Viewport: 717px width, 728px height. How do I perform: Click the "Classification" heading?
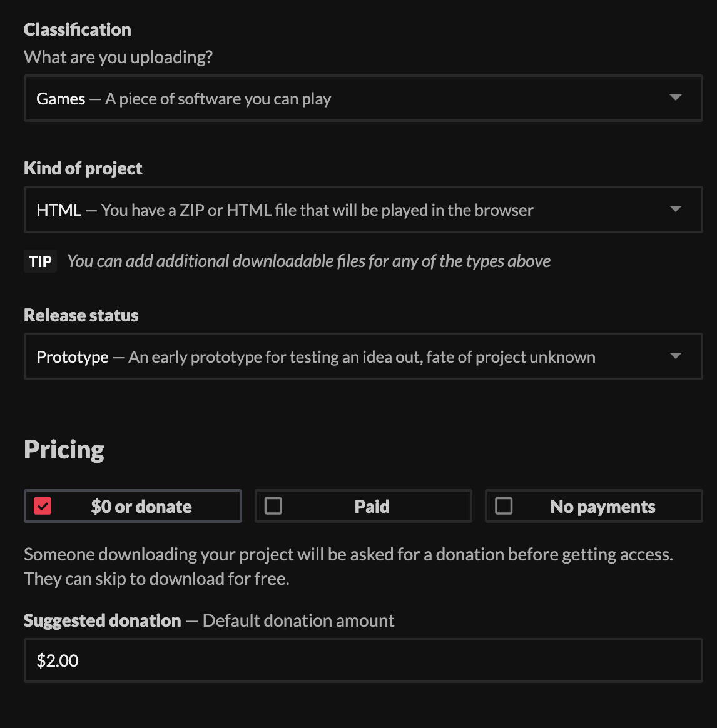[x=78, y=29]
